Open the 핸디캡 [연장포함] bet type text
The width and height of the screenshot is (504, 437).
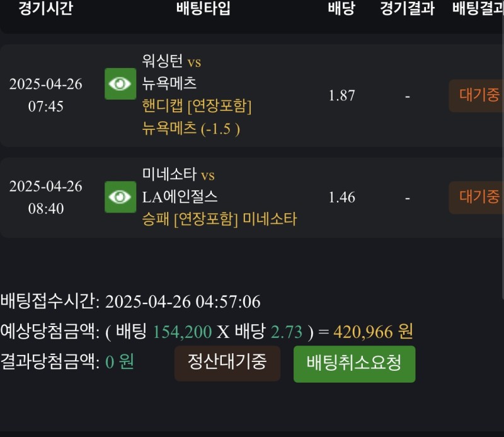tap(197, 106)
